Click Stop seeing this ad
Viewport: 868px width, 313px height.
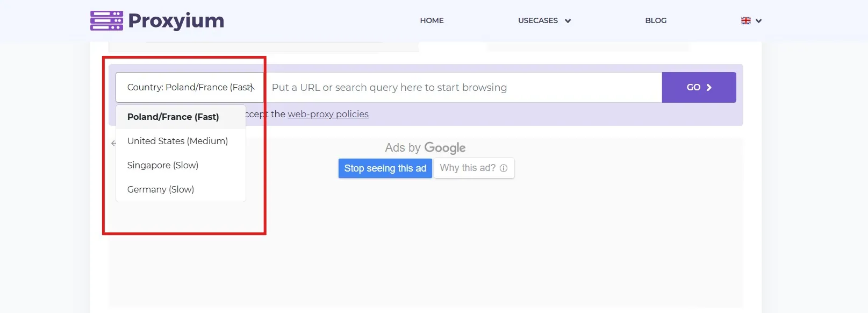[385, 168]
